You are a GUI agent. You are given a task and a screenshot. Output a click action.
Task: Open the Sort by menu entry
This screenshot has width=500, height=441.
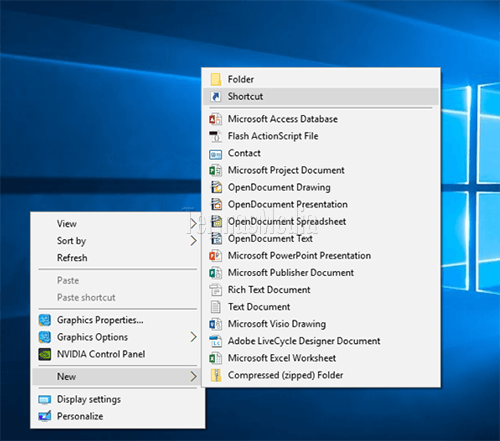coord(116,241)
